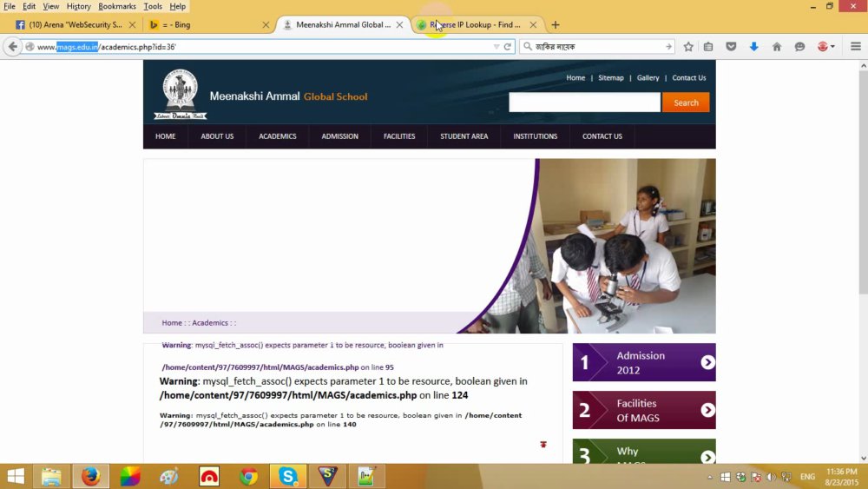
Task: Select ADMISSION in navigation bar
Action: click(x=340, y=136)
